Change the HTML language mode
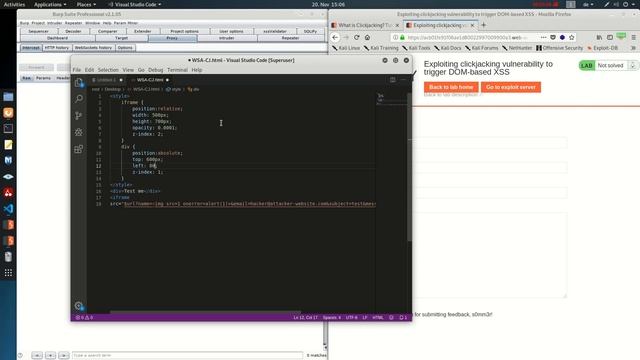Screen dimensions: 640x360 pyautogui.click(x=378, y=317)
